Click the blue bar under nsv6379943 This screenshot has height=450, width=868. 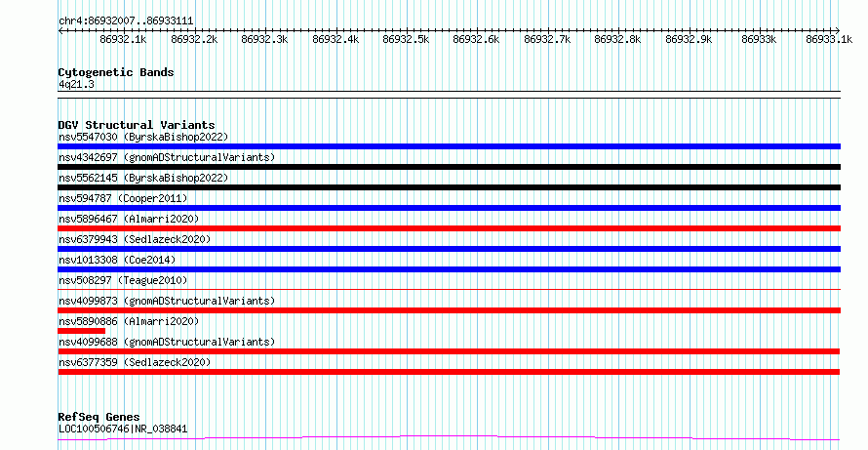click(449, 249)
